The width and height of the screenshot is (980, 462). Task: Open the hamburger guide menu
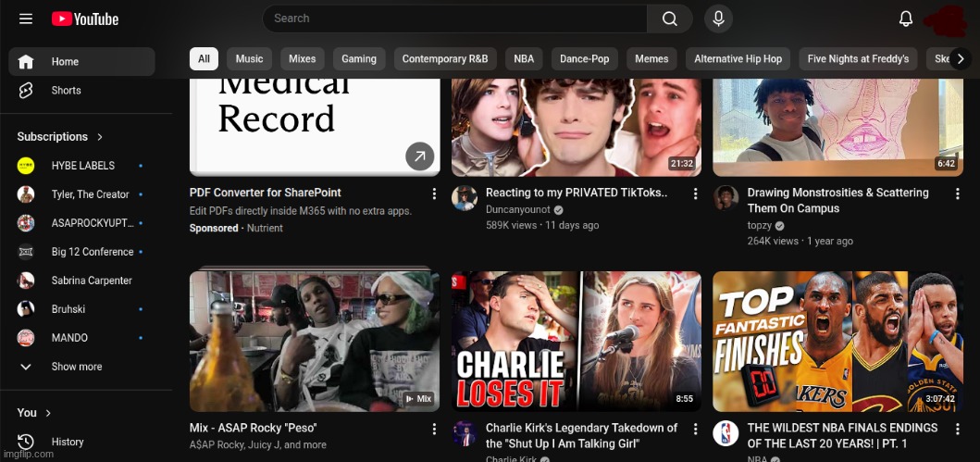pyautogui.click(x=26, y=19)
